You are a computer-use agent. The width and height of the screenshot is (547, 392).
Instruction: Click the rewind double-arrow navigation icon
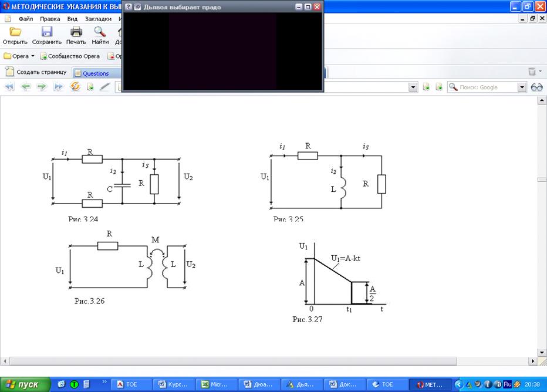pyautogui.click(x=9, y=87)
